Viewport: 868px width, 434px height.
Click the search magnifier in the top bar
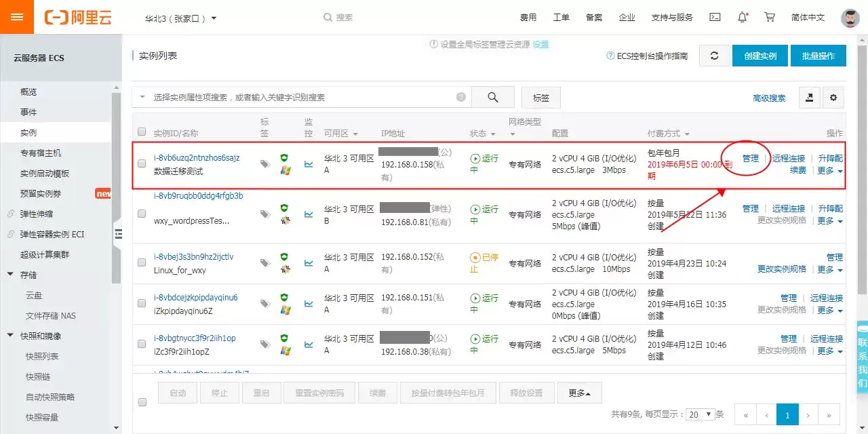(x=328, y=17)
